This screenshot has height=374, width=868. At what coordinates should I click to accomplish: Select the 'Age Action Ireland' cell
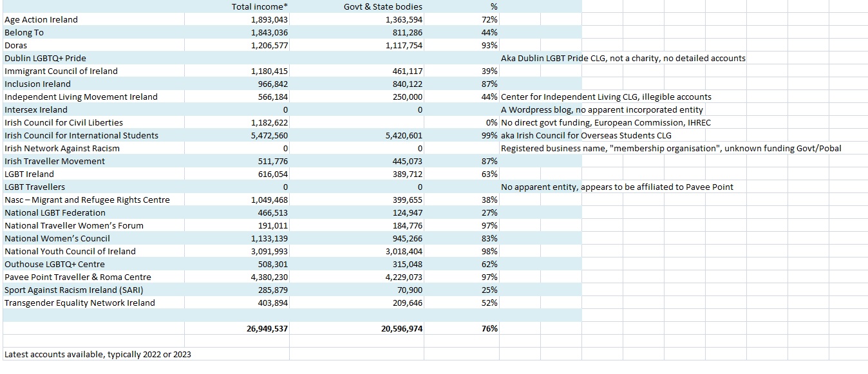(93, 19)
